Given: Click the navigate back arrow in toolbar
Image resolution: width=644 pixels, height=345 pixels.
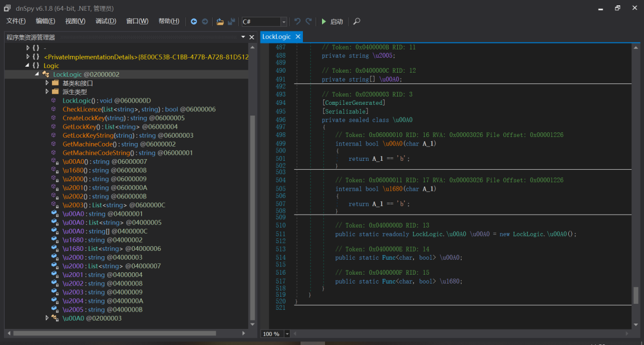Looking at the screenshot, I should [194, 21].
